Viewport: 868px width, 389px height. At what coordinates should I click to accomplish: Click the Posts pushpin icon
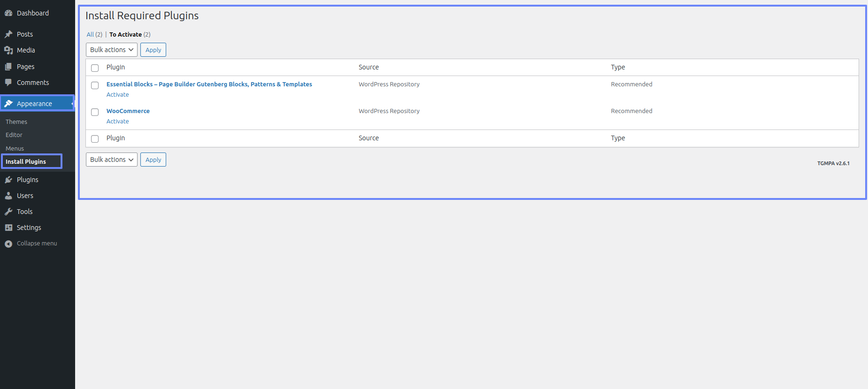(8, 34)
